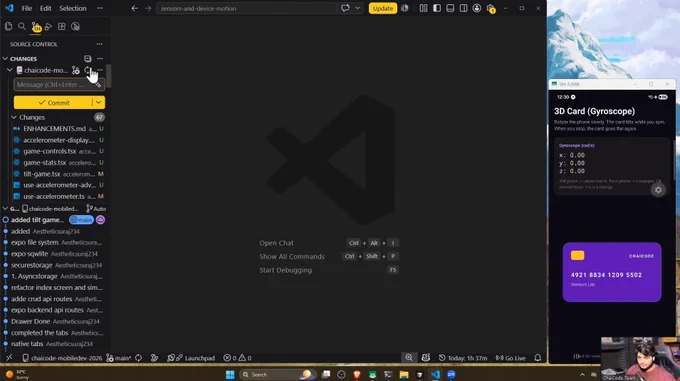
Task: Open chaicode-mo repository more actions
Action: (101, 70)
